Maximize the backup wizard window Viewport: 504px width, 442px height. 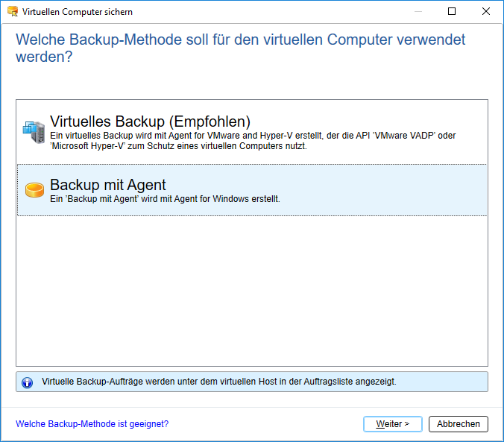click(451, 12)
